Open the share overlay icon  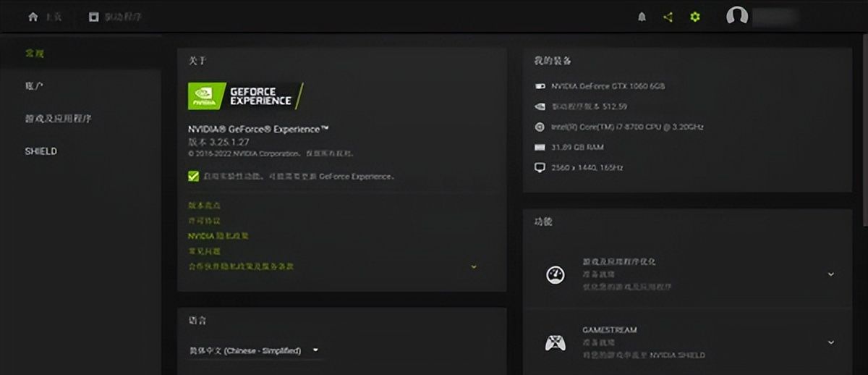click(x=668, y=17)
